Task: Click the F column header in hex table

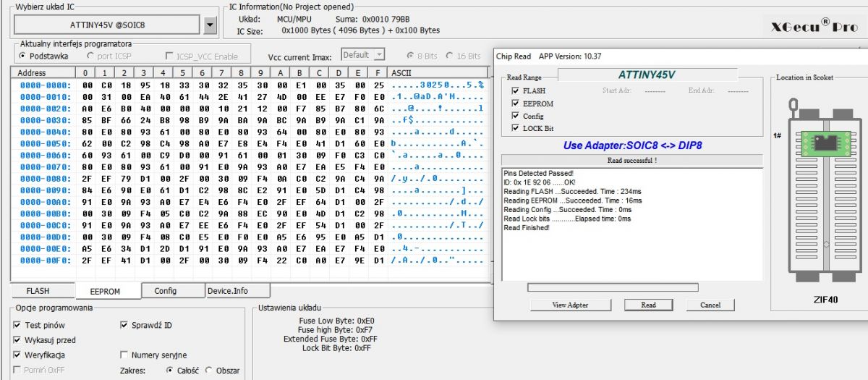Action: click(x=378, y=73)
